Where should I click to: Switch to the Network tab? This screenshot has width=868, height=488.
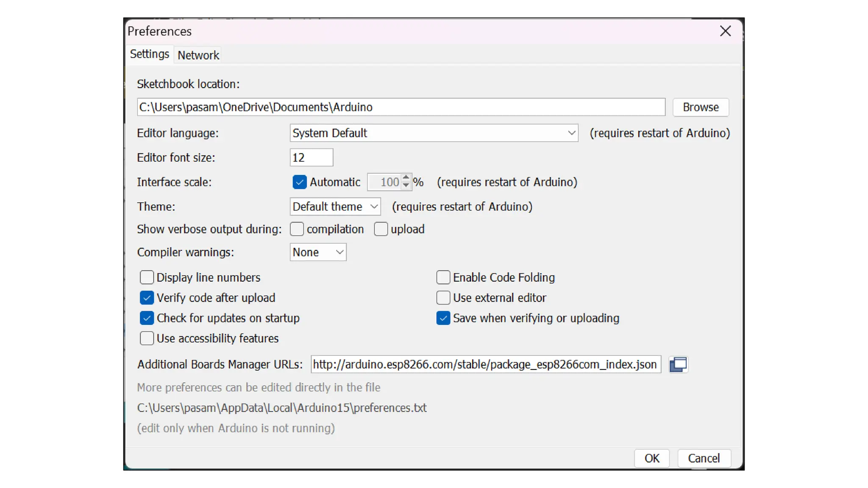[x=198, y=55]
